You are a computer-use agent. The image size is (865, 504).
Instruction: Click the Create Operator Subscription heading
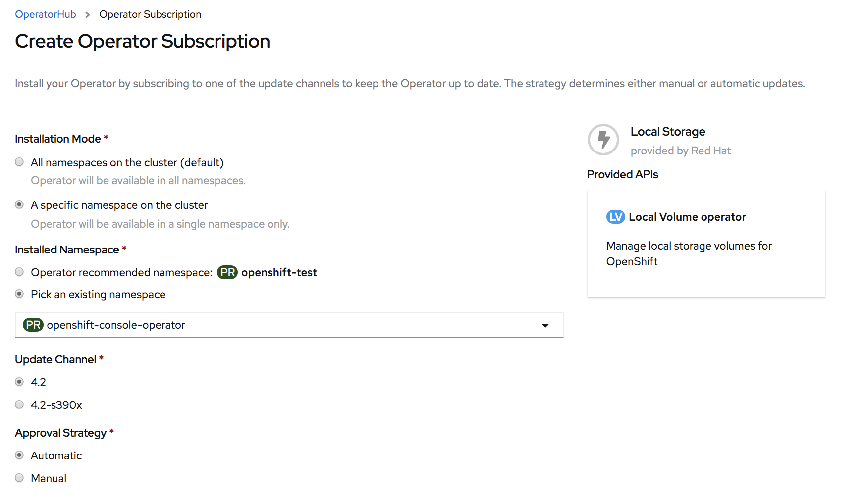click(x=143, y=41)
